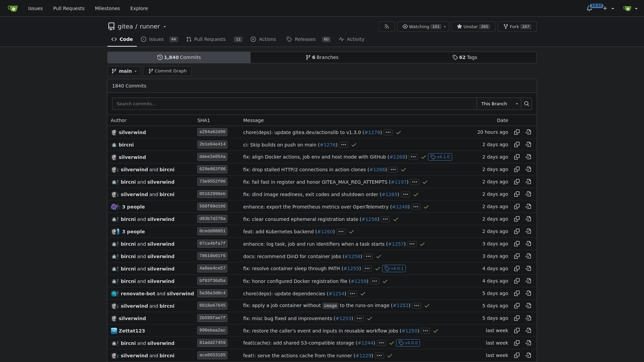
Task: Browse files at commit 0cedd98051
Action: tap(529, 231)
